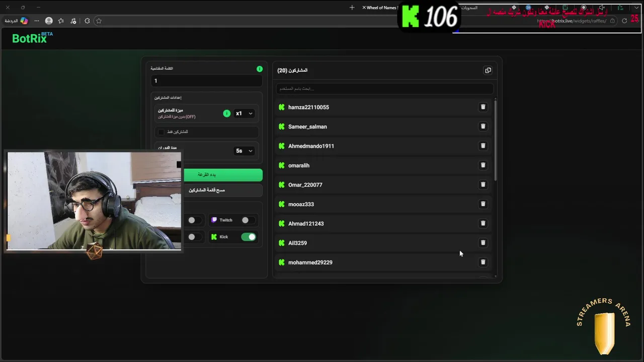Start raffle with green بدء القرعة button
The width and height of the screenshot is (644, 362).
pos(222,174)
